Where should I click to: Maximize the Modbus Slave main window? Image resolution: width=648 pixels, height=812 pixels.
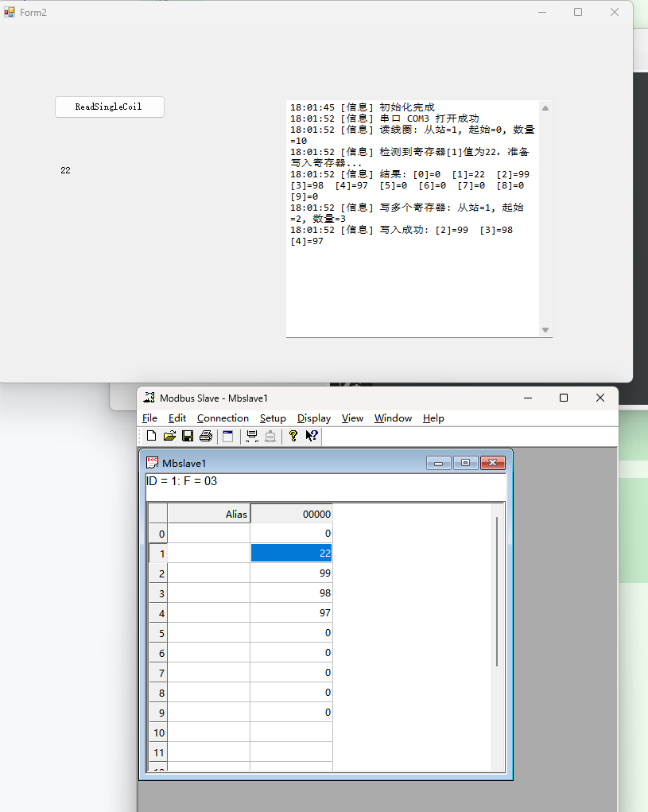click(564, 398)
